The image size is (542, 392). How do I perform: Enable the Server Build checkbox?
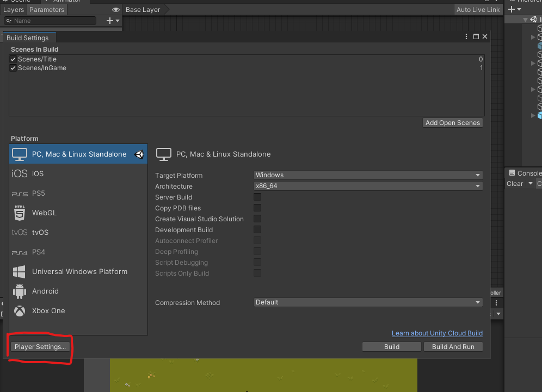tap(257, 197)
